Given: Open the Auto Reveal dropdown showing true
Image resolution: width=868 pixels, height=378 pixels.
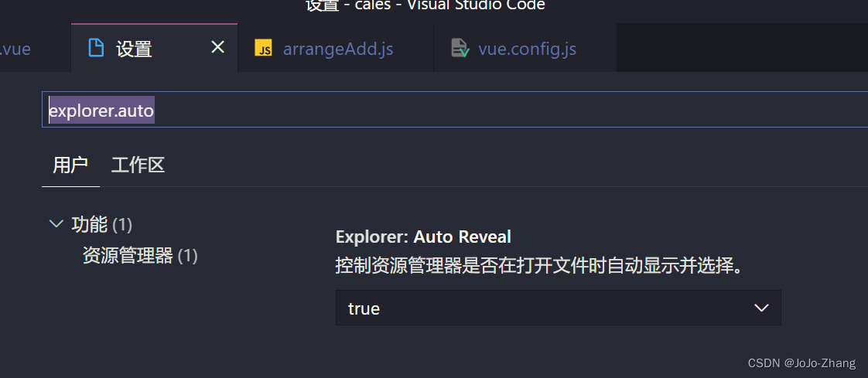Looking at the screenshot, I should click(x=558, y=308).
